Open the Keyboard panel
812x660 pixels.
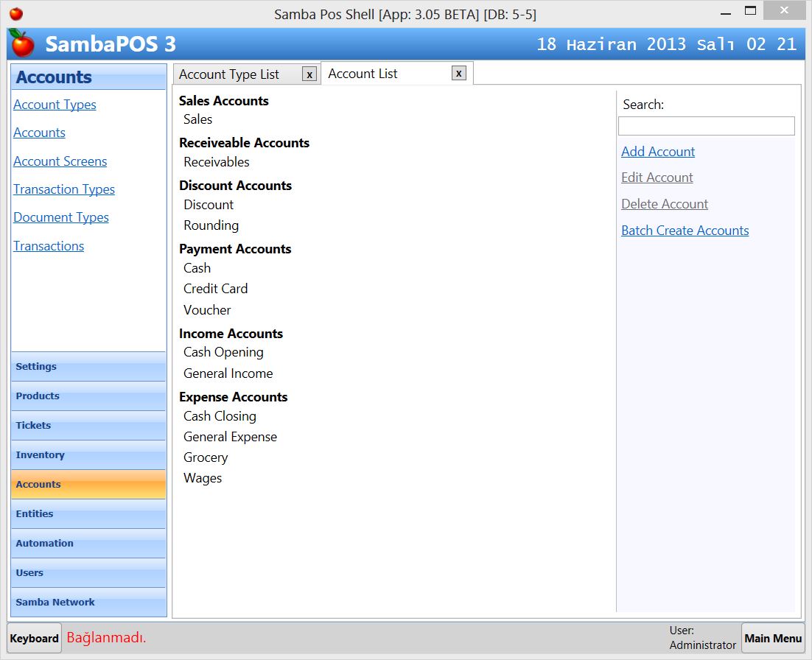click(33, 637)
